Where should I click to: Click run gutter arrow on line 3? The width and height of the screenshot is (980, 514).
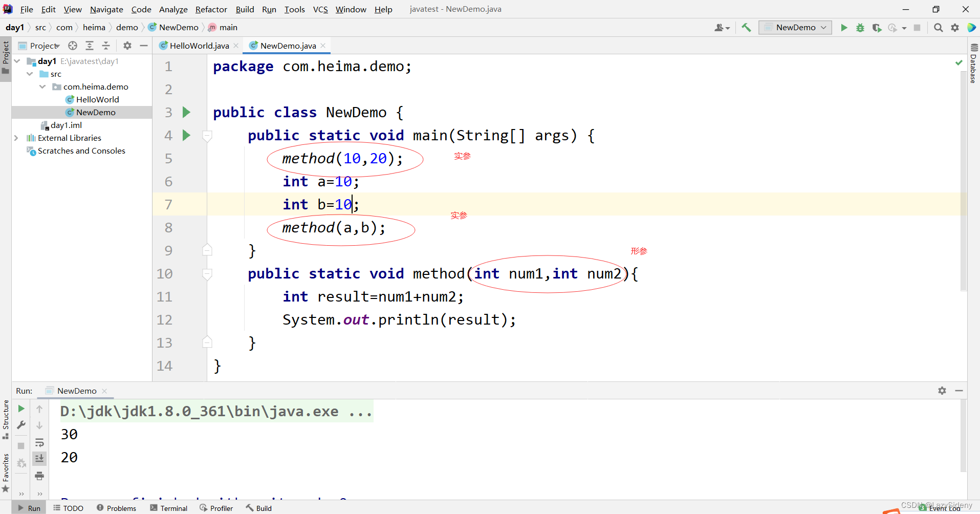186,112
